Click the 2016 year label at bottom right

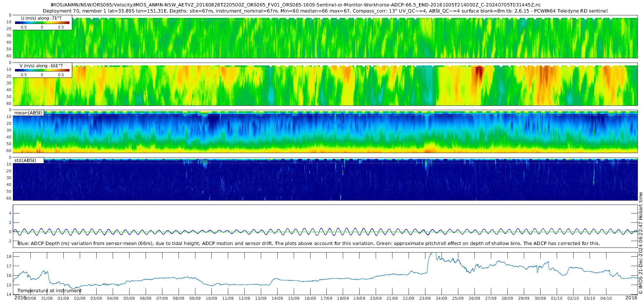[631, 298]
